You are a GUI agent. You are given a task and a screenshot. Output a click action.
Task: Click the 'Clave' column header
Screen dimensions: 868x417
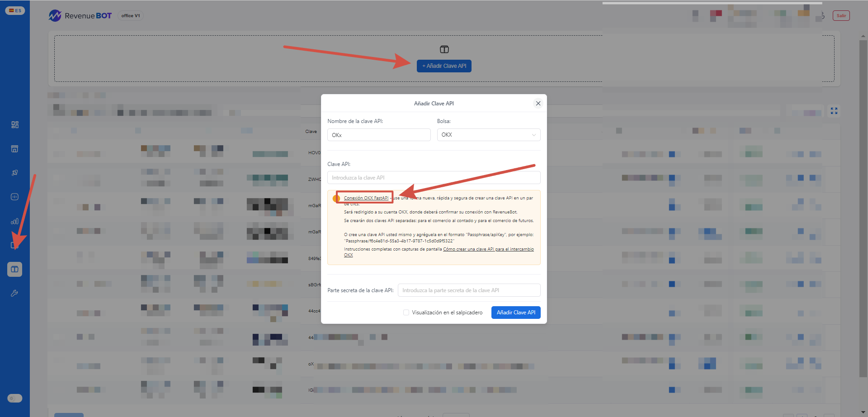[x=311, y=132]
